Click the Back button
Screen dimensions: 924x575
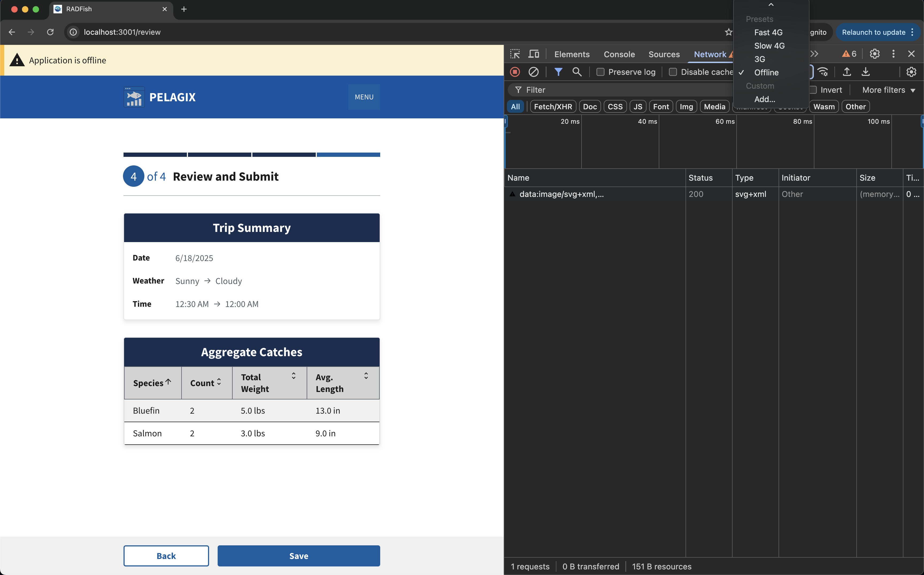(x=166, y=555)
